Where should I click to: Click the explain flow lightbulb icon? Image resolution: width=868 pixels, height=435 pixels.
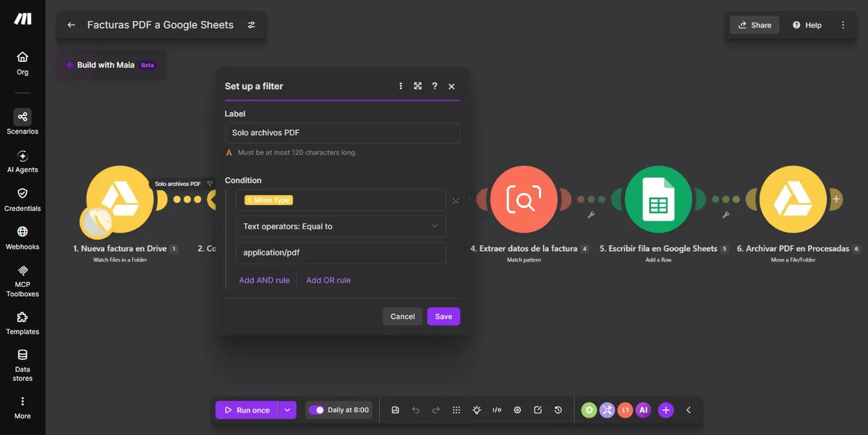[x=477, y=410]
